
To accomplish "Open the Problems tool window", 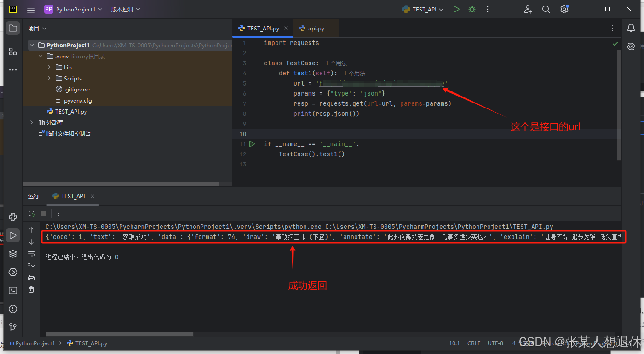I will tap(13, 309).
